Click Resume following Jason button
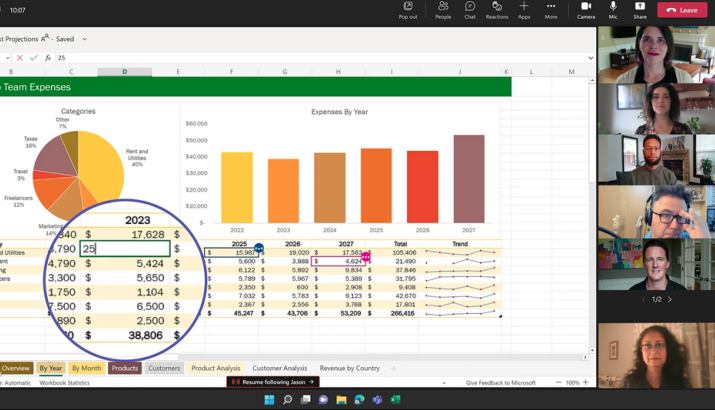Image resolution: width=715 pixels, height=410 pixels. pos(273,382)
